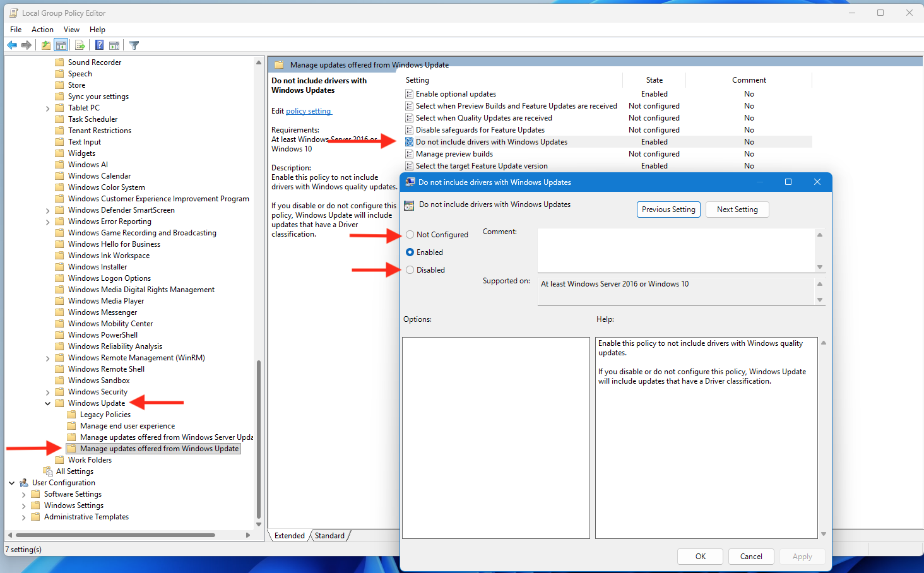Click the Work Folders folder icon
Screen dimensions: 924x573
tap(59, 460)
